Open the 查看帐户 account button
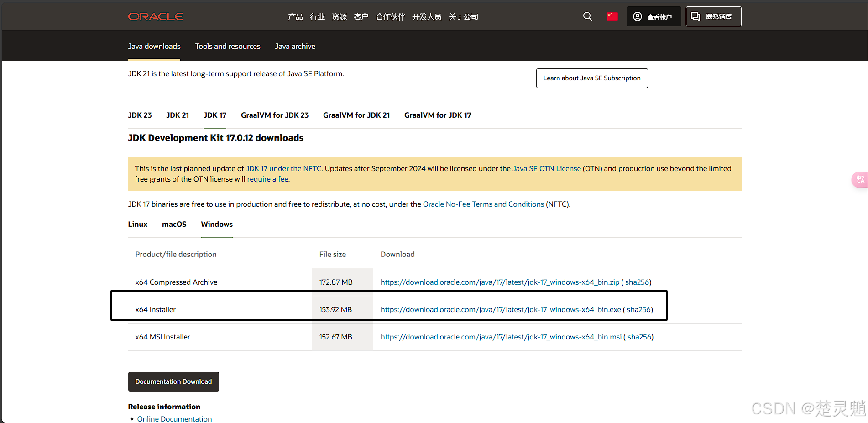This screenshot has width=868, height=423. click(x=654, y=16)
